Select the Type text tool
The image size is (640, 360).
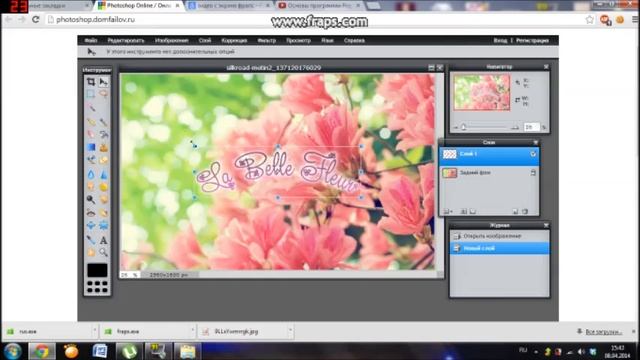coord(103,240)
